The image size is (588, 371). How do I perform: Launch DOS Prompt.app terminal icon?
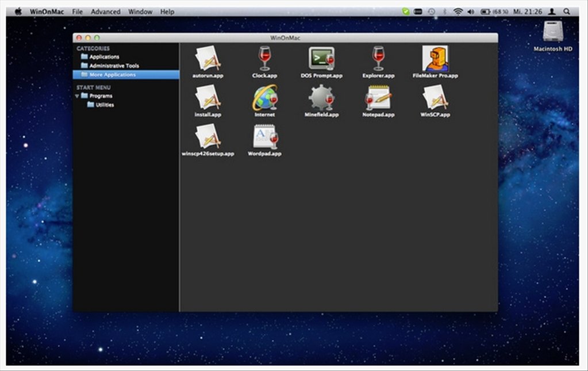[322, 59]
